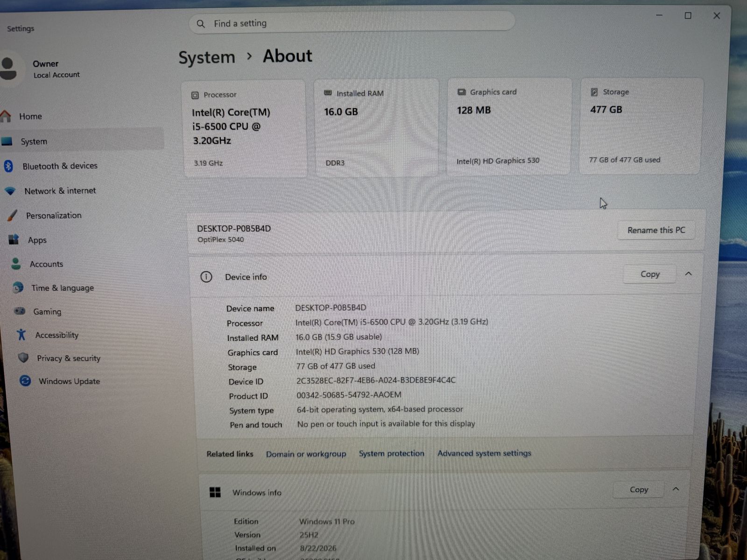Viewport: 747px width, 560px height.
Task: Click the Processor chip icon
Action: (195, 95)
